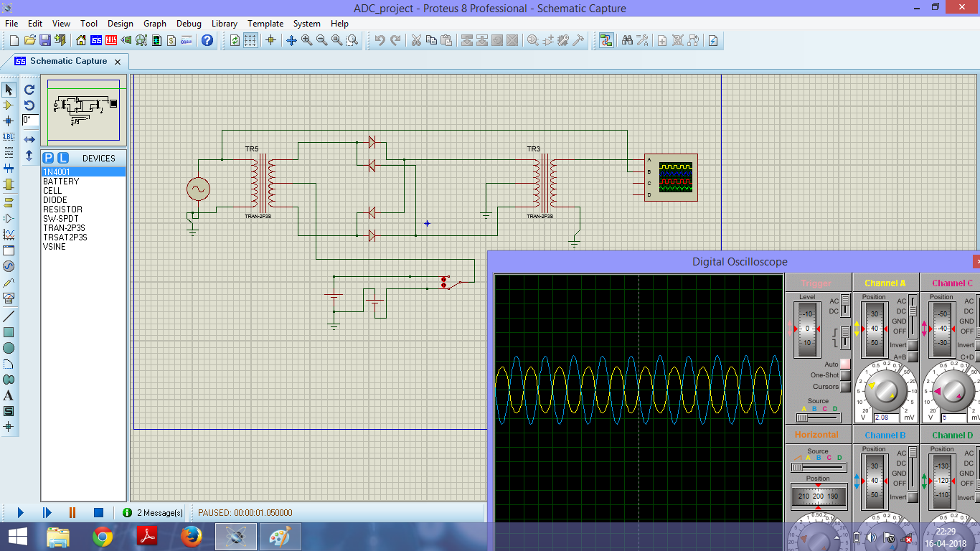Click the Save Project toolbar icon
980x551 pixels.
(44, 40)
